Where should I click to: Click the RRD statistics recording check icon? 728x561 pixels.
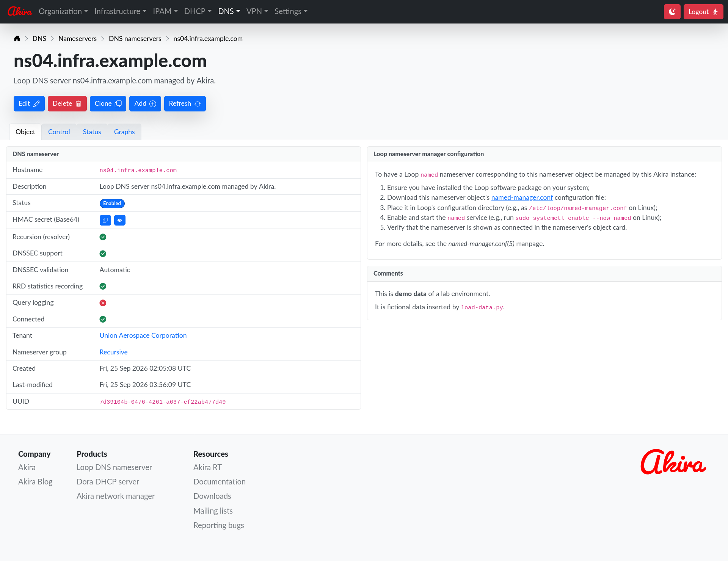[103, 286]
